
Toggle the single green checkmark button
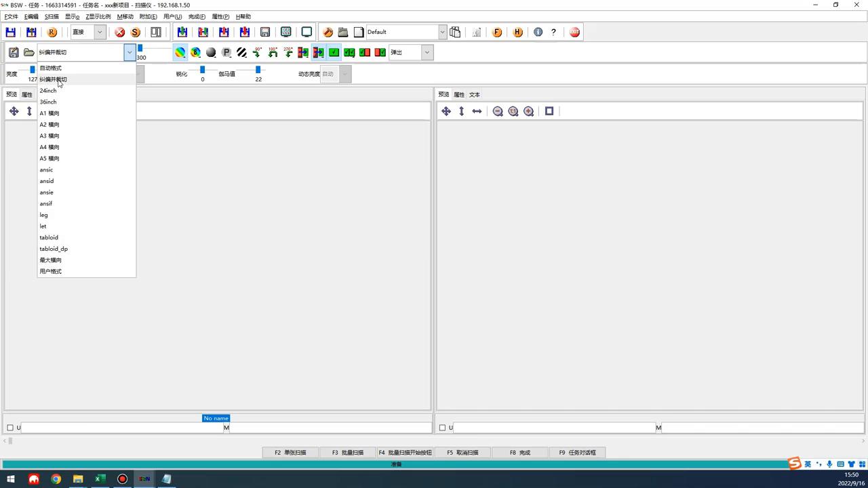pyautogui.click(x=334, y=52)
